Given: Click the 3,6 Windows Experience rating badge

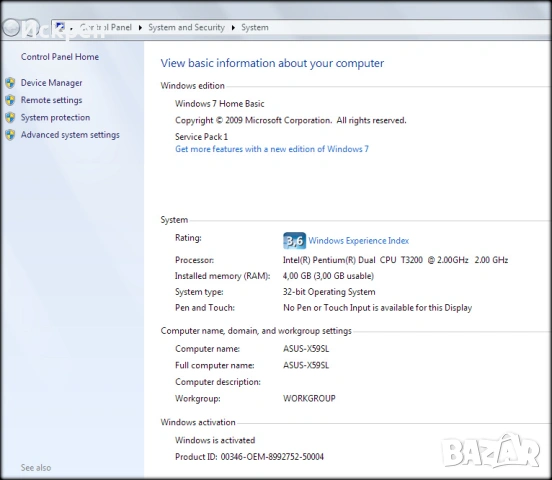Looking at the screenshot, I should [294, 241].
